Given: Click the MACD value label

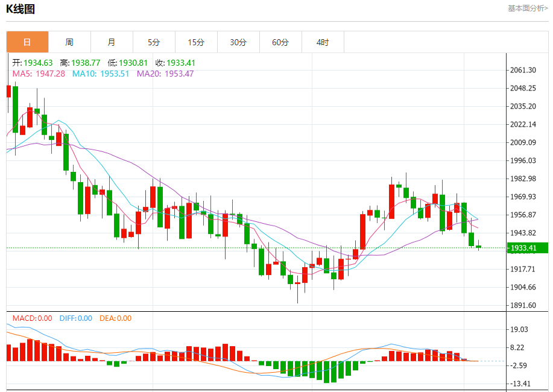Looking at the screenshot, I should [32, 318].
